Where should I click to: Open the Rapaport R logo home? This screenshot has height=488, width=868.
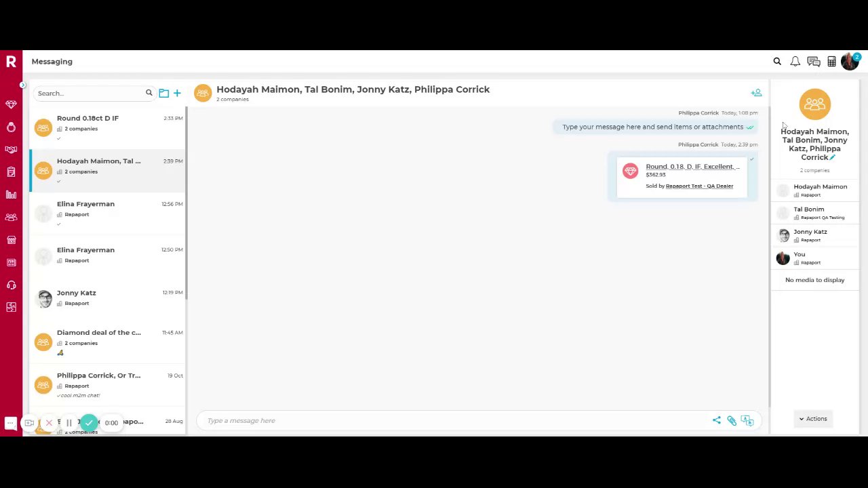click(x=11, y=62)
